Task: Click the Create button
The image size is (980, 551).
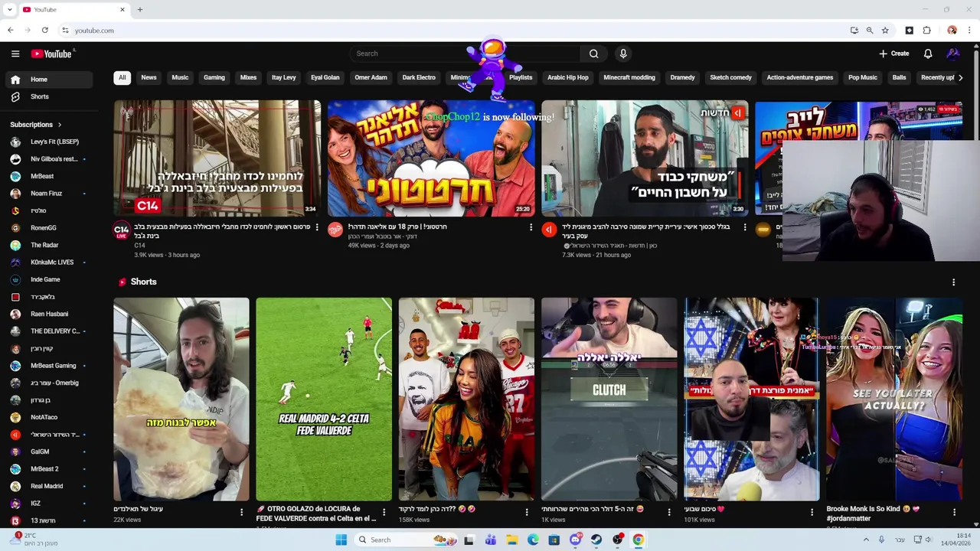Action: (x=894, y=54)
